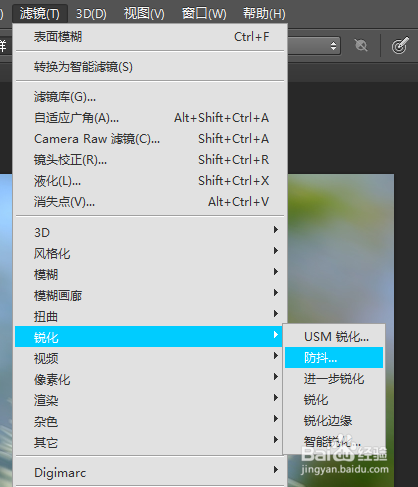418x487 pixels.
Task: Apply 锐化边缘 filter
Action: [334, 421]
